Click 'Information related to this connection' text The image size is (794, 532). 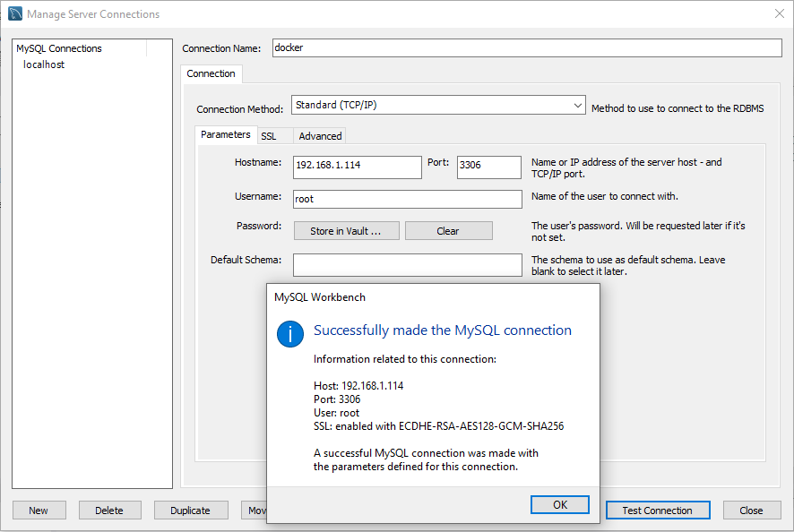(x=404, y=359)
